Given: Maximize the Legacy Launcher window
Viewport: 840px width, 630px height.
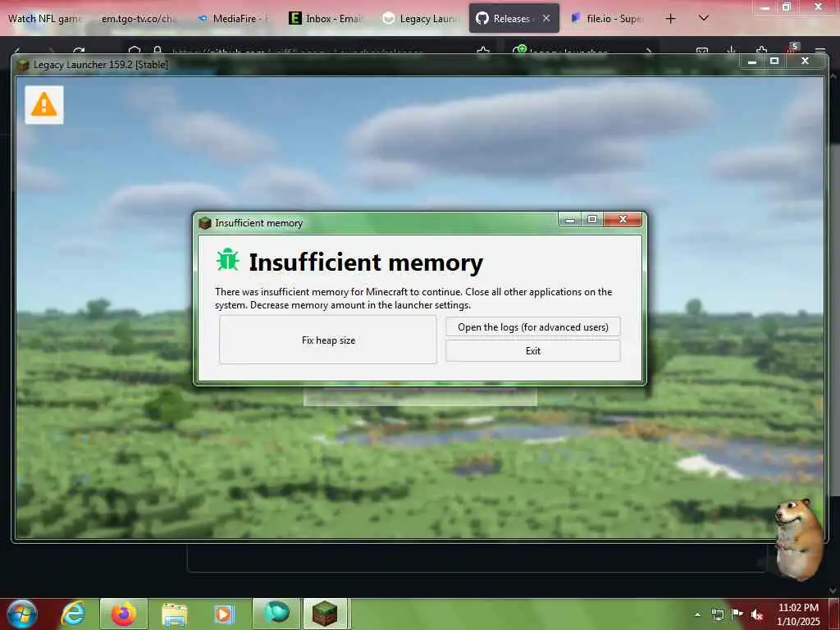Looking at the screenshot, I should coord(774,61).
